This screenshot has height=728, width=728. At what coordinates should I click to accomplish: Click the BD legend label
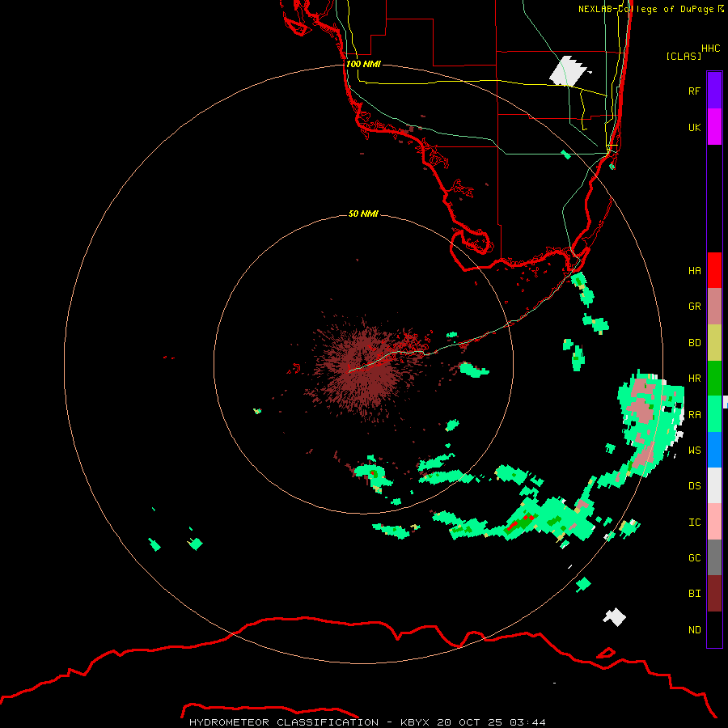coord(694,343)
